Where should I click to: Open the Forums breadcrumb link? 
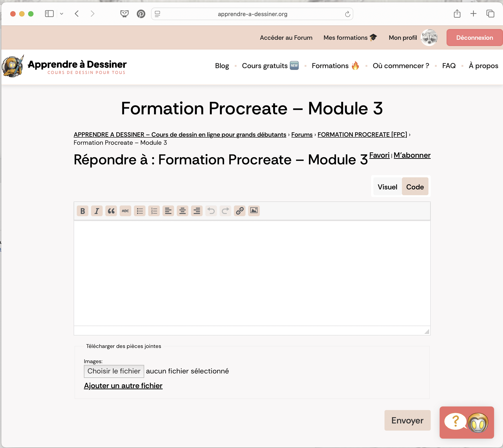click(x=302, y=134)
